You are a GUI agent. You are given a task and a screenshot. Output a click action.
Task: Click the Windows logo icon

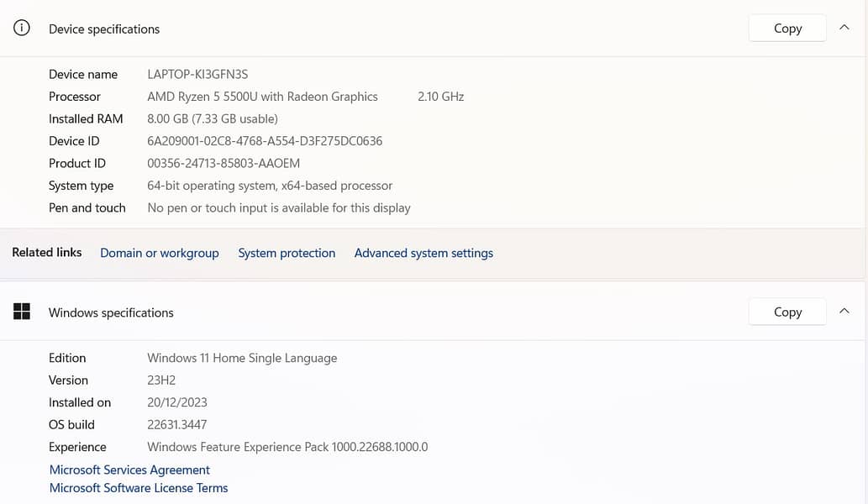22,312
